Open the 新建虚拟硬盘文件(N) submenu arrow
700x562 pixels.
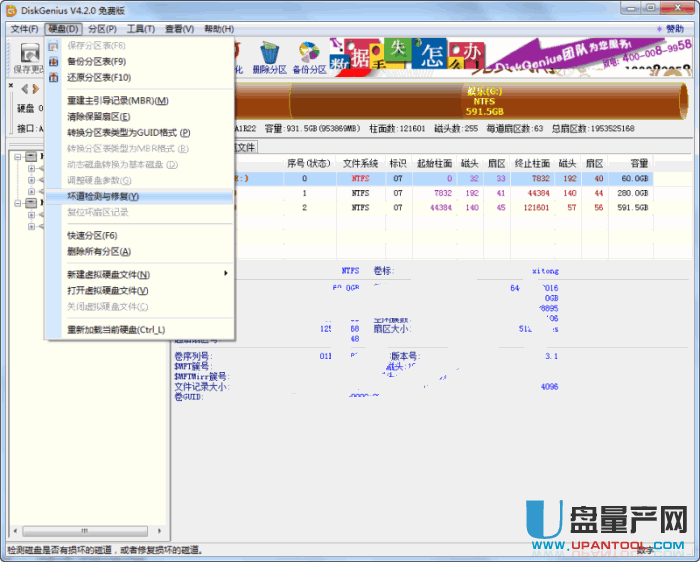(226, 273)
